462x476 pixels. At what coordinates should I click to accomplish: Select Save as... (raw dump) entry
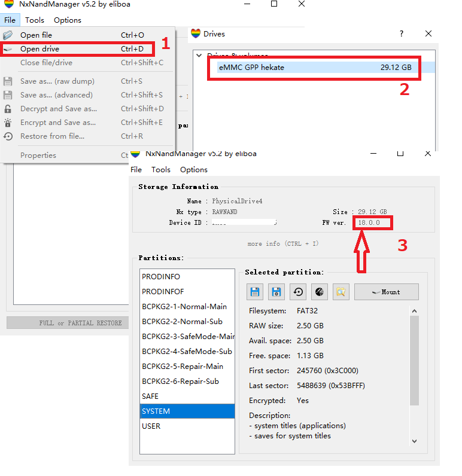87,81
